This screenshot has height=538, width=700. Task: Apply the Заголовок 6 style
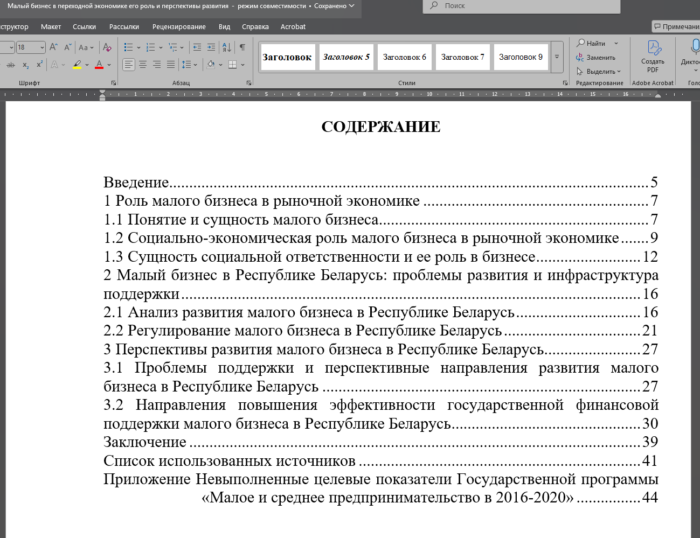tap(404, 57)
